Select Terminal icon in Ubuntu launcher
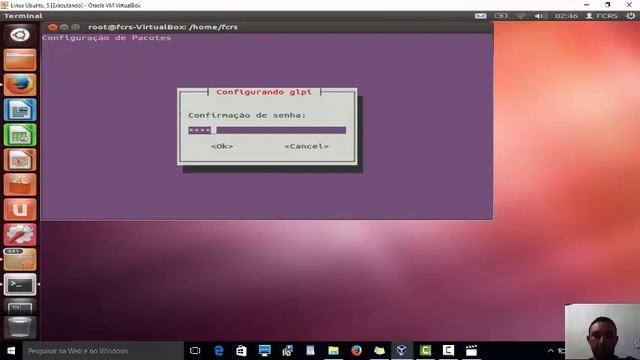 [20, 284]
